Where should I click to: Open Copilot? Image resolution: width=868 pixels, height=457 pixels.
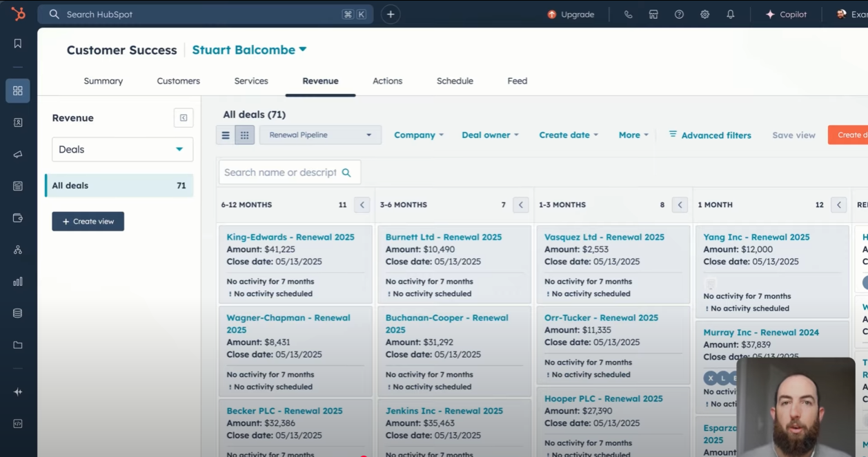786,14
